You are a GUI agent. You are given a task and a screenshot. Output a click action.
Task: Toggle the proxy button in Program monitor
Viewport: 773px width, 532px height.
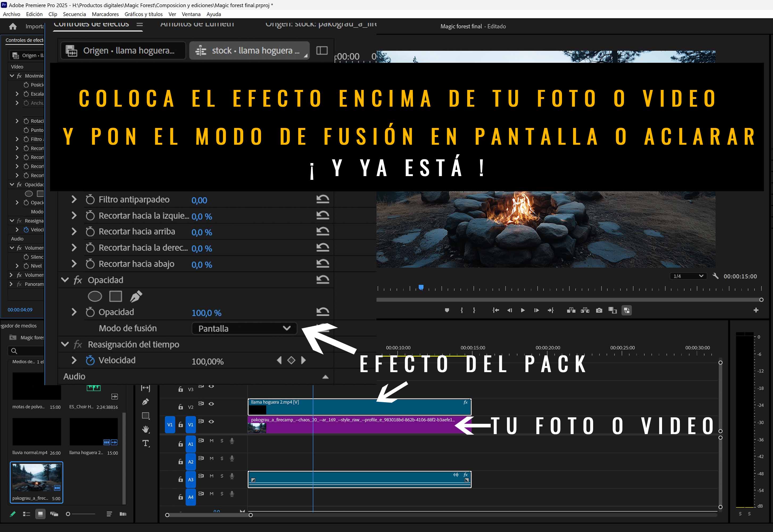click(x=627, y=310)
